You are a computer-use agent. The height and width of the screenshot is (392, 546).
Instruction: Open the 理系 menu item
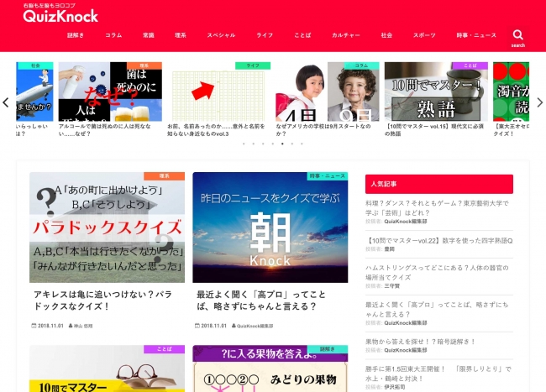click(181, 35)
